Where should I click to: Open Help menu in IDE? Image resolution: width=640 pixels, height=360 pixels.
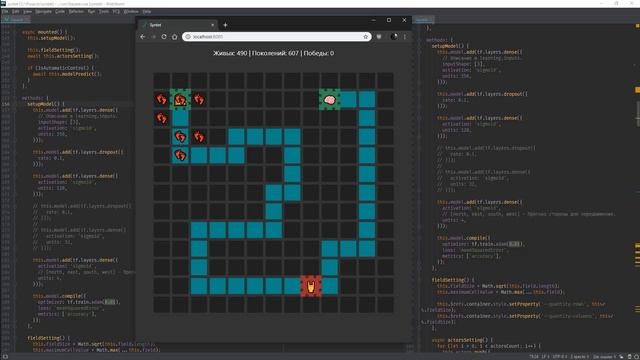(x=147, y=11)
